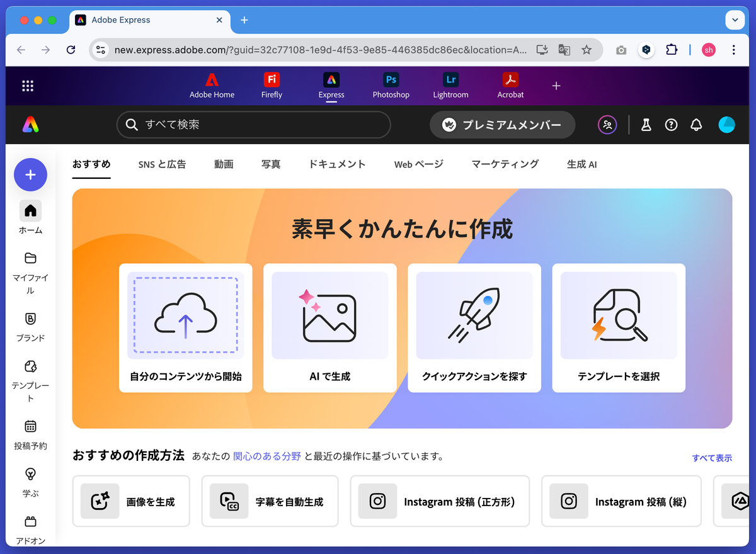Viewport: 756px width, 554px height.
Task: Click the Google Translate icon in the address bar
Action: (564, 50)
